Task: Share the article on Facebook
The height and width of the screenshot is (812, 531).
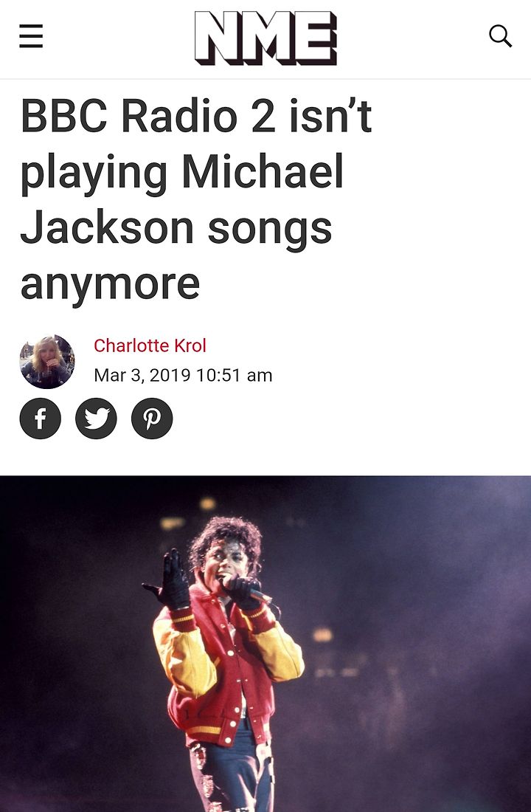Action: (x=41, y=419)
